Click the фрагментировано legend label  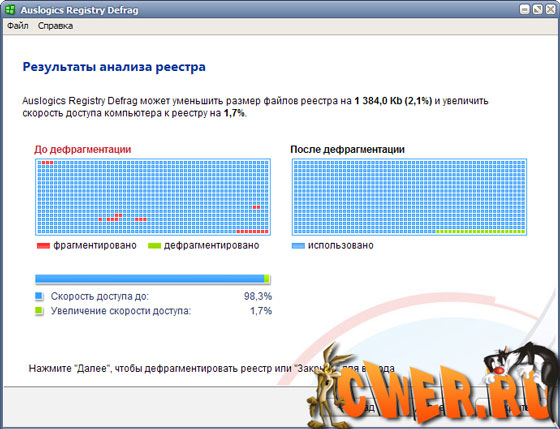pyautogui.click(x=95, y=245)
